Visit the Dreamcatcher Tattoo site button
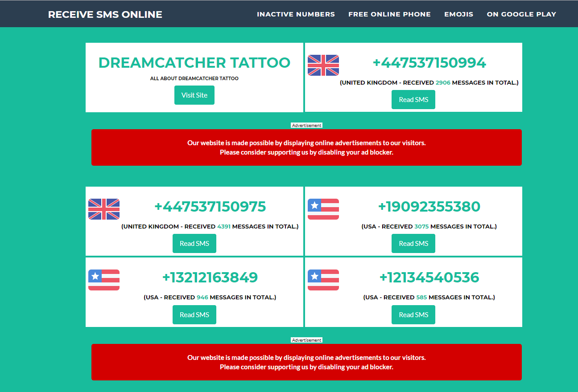 [194, 95]
